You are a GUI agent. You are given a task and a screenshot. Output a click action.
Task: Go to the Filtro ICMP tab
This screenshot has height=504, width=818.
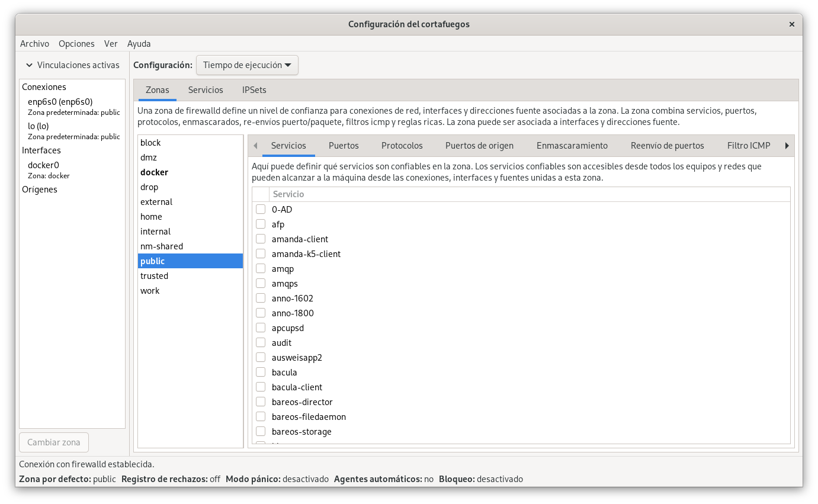click(748, 146)
